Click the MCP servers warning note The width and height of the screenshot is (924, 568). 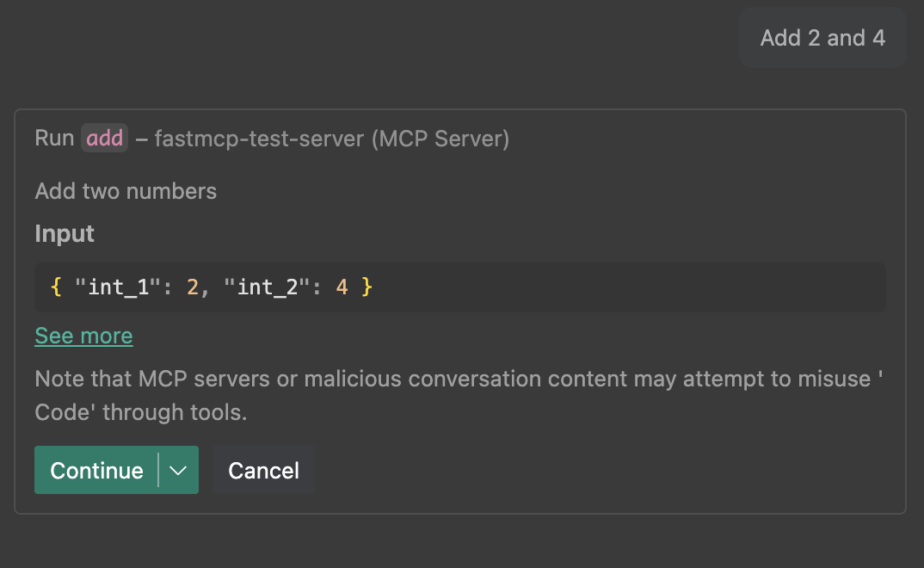pos(447,380)
